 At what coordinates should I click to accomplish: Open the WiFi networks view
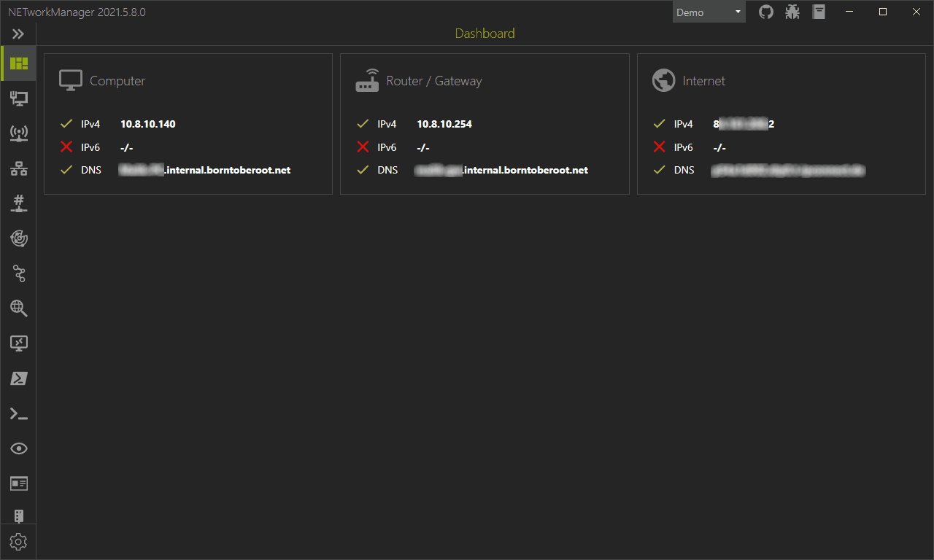point(18,133)
